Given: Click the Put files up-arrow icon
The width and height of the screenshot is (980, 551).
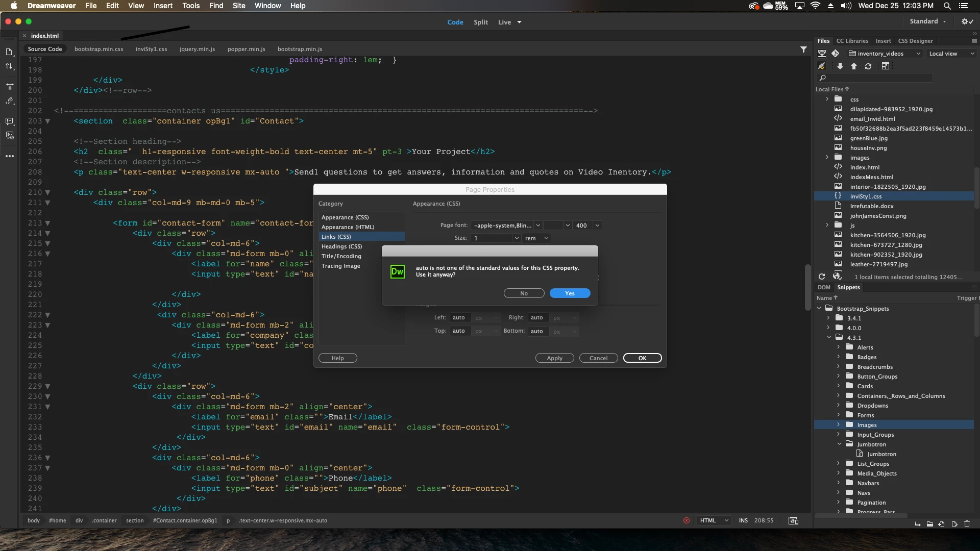Looking at the screenshot, I should (854, 66).
